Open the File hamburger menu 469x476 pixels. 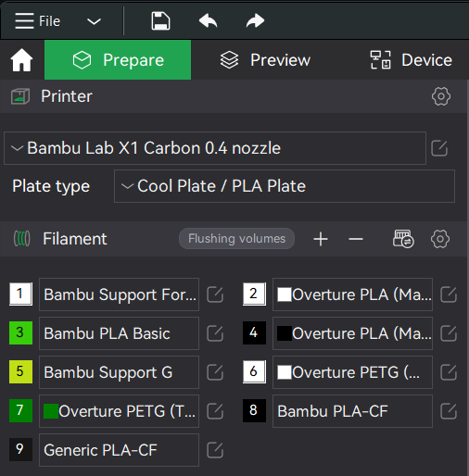click(x=37, y=21)
